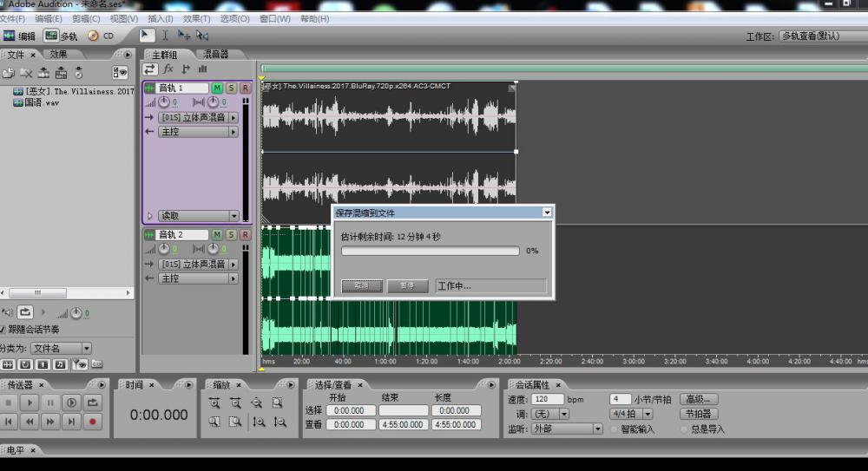Arm 音轨 2 for record (R)
The image size is (868, 471).
pos(246,235)
